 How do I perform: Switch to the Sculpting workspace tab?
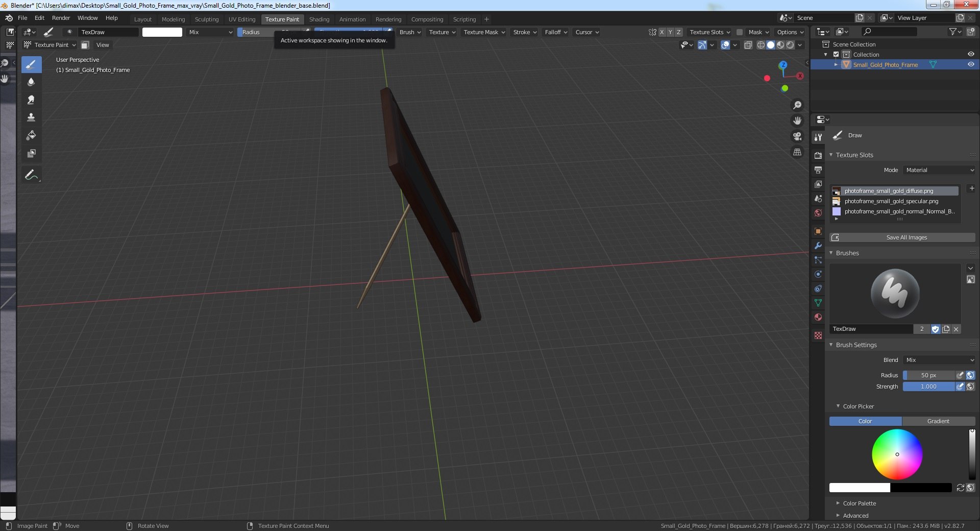tap(207, 19)
